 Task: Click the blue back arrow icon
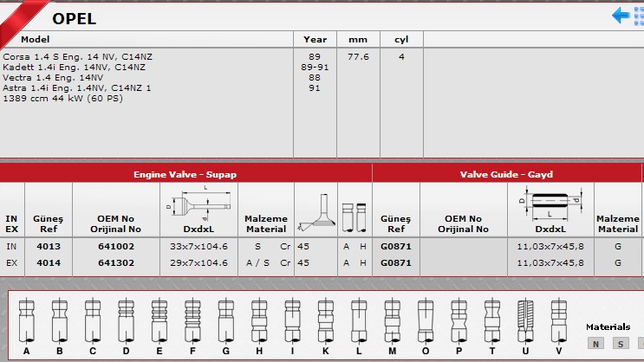[x=621, y=16]
